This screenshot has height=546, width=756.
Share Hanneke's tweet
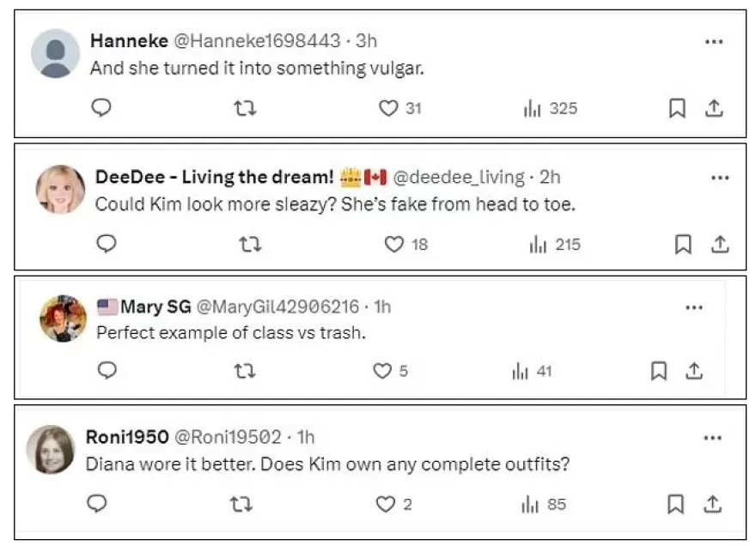(x=713, y=108)
